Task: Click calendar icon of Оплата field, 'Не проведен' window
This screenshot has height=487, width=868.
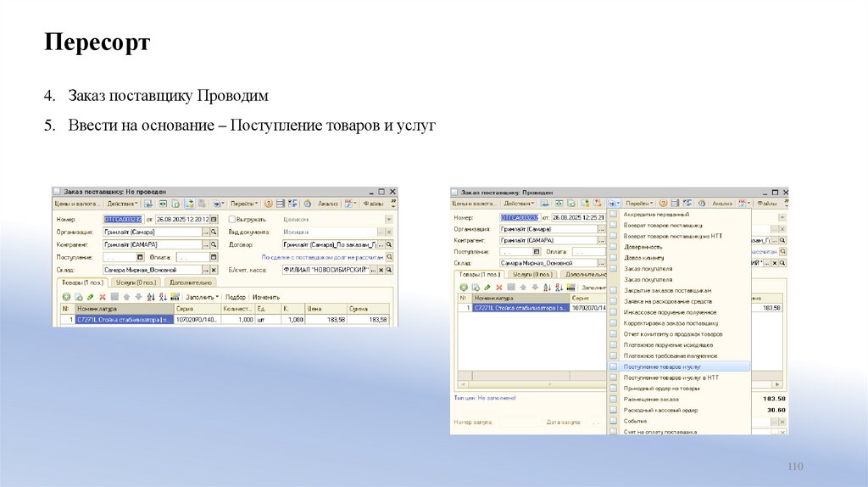Action: click(x=214, y=258)
